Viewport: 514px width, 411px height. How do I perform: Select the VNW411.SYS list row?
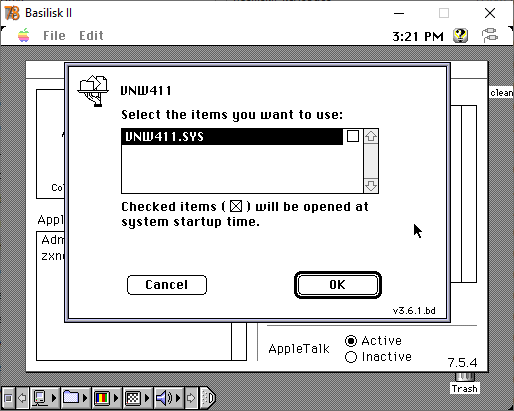pyautogui.click(x=232, y=137)
